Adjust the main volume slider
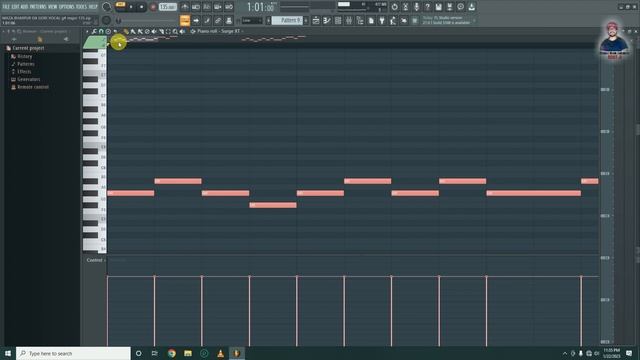640x360 pixels. 107,7
